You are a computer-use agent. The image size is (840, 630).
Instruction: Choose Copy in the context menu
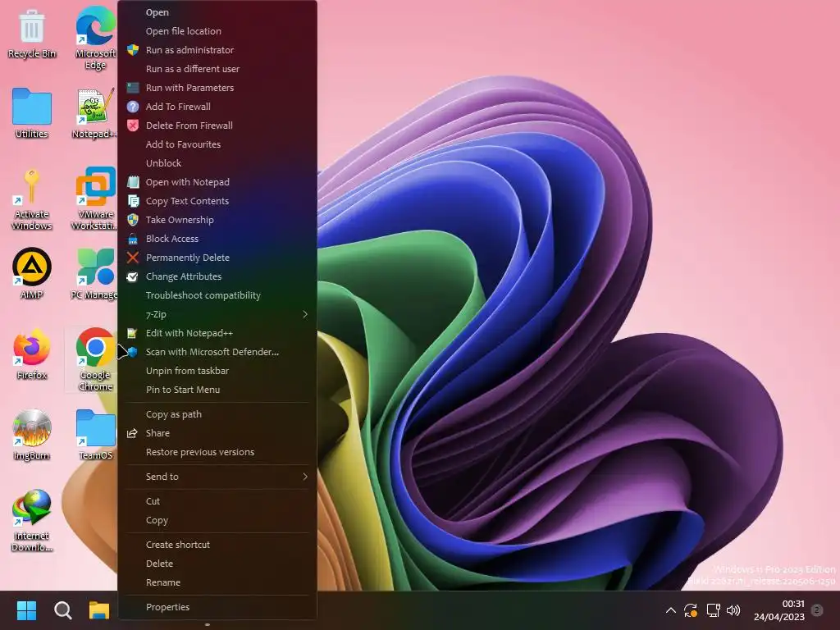pos(217,519)
